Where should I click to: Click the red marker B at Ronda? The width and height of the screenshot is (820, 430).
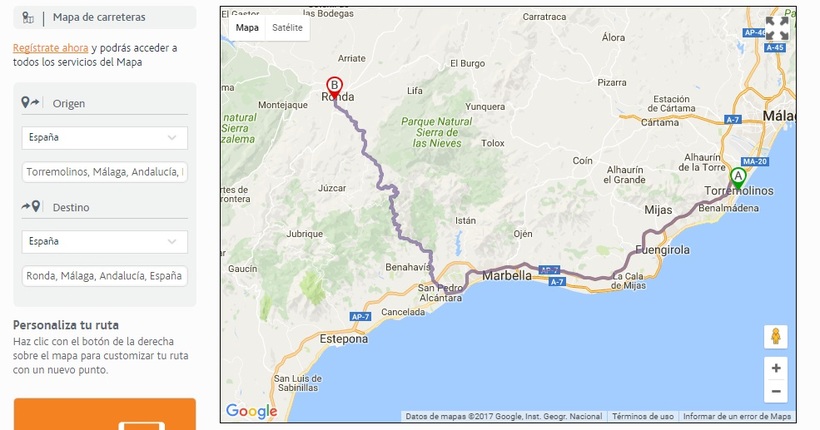(334, 87)
